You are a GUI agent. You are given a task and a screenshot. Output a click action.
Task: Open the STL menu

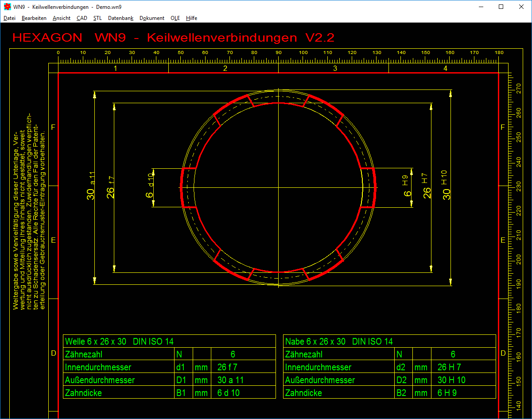point(97,18)
